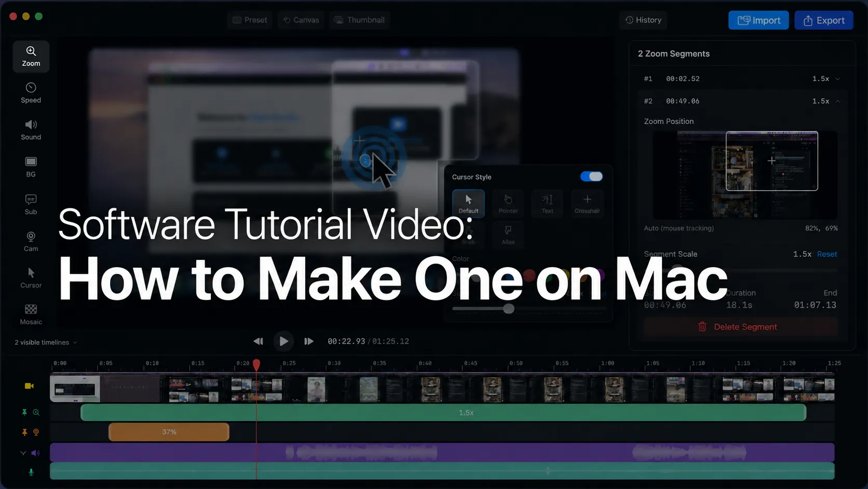Reset the segment scale
The image size is (868, 489).
coord(827,254)
